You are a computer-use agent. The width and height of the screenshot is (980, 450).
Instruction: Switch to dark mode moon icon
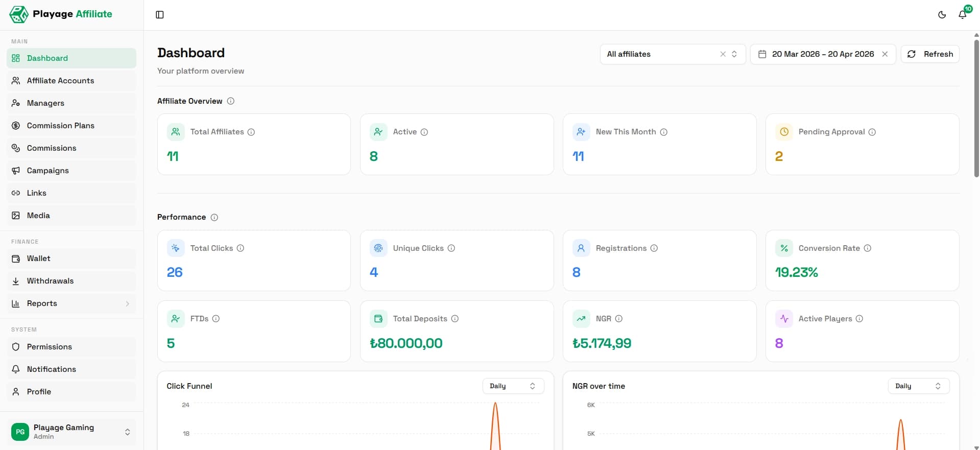942,15
